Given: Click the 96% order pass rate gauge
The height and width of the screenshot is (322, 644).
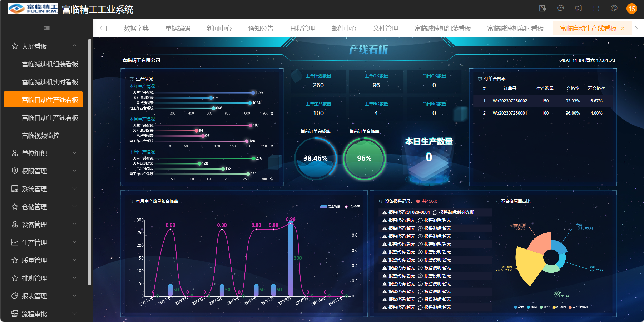Looking at the screenshot, I should point(364,159).
